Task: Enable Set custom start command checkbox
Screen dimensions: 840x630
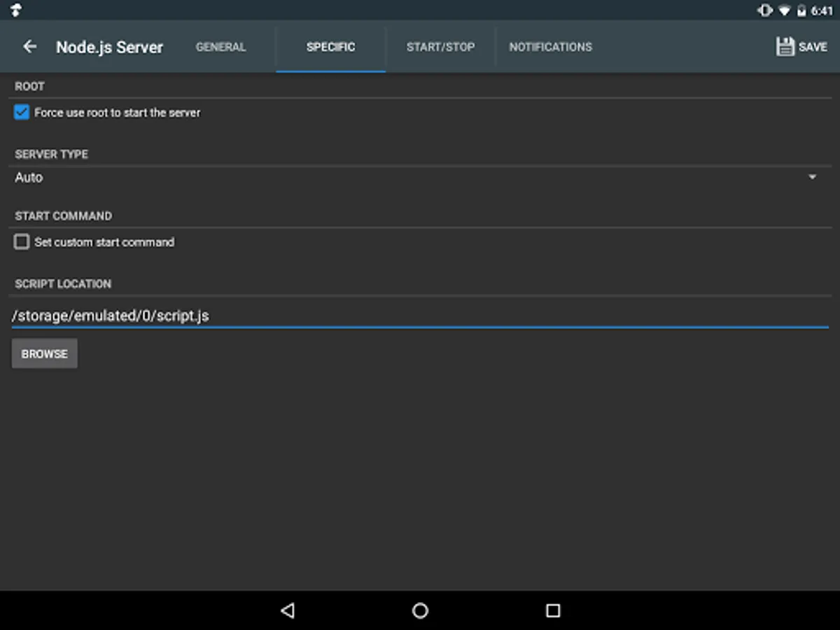Action: tap(22, 241)
